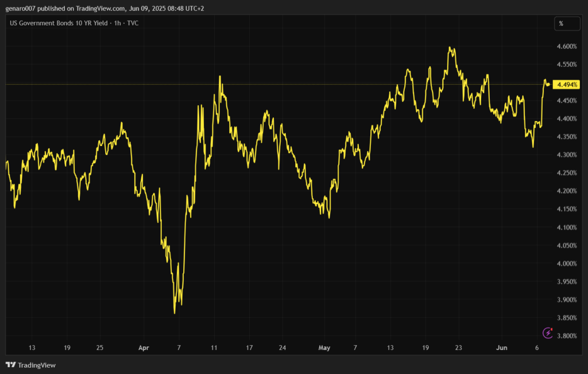
Task: Click the 23 date label on time axis
Action: coord(458,348)
